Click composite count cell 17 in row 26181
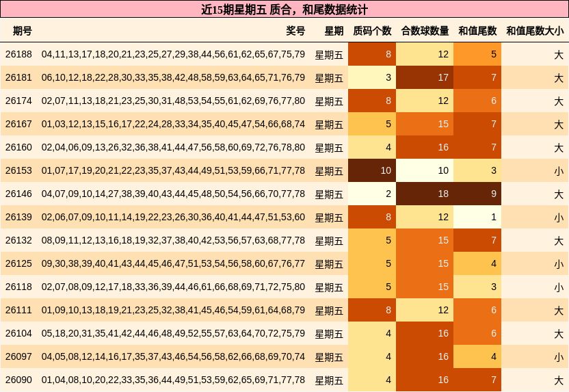The height and width of the screenshot is (392, 569). click(425, 78)
